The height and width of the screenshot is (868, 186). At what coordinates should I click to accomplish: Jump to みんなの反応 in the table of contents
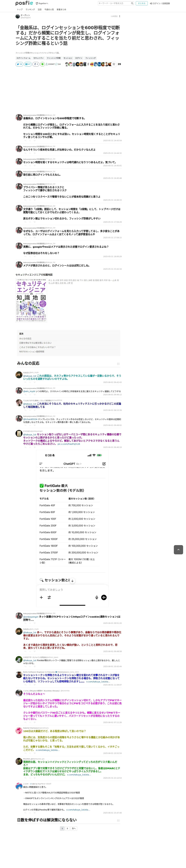[25, 339]
